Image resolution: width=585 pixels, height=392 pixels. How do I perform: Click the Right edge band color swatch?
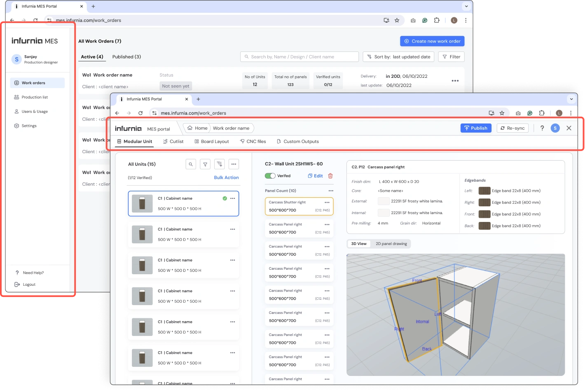tap(484, 202)
